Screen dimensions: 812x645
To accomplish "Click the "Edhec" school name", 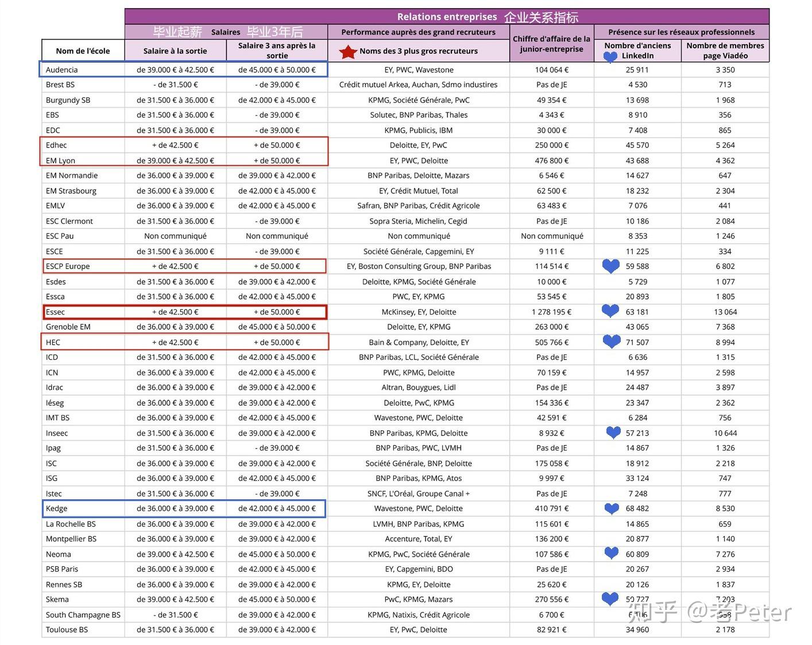I will [x=56, y=145].
